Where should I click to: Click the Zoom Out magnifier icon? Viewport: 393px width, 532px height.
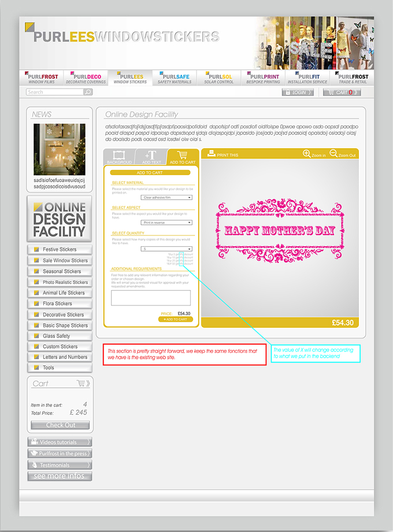tap(333, 153)
